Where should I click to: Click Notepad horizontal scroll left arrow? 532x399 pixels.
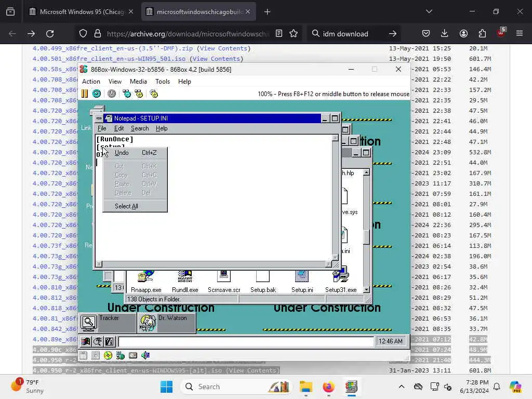pos(99,264)
